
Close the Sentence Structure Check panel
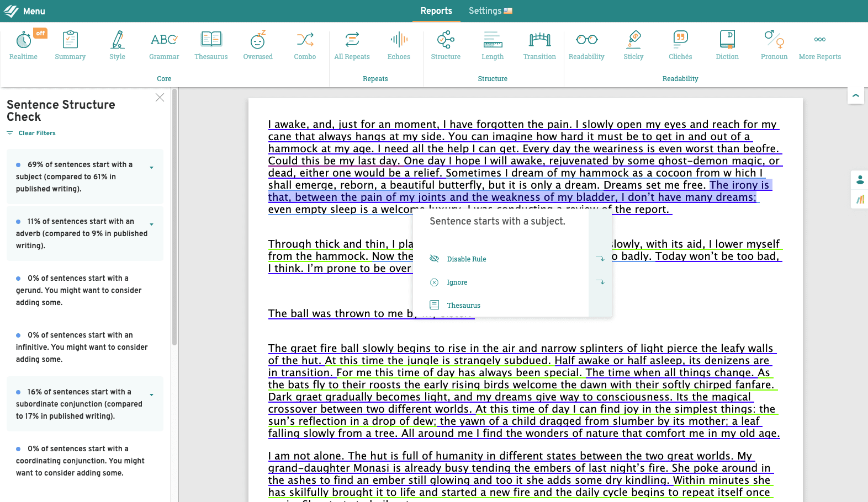coord(160,98)
